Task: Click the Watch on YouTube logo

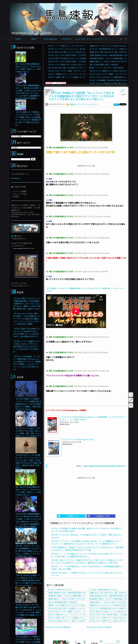Action: click(55, 325)
